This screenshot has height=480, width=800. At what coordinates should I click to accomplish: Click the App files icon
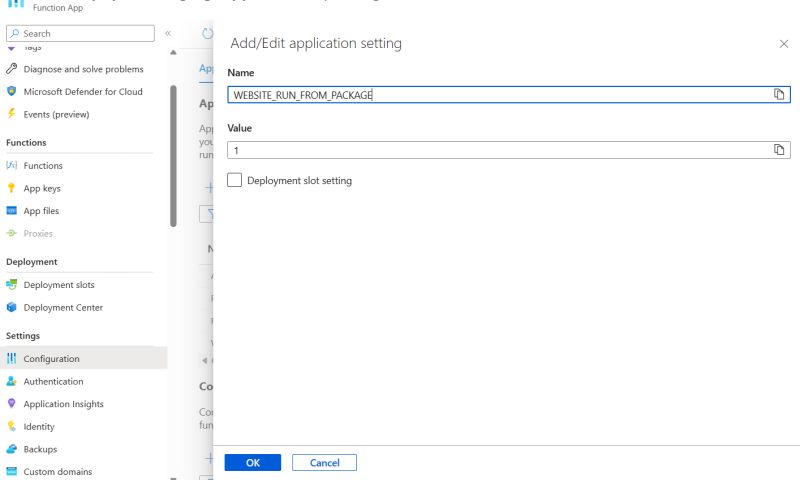[11, 211]
